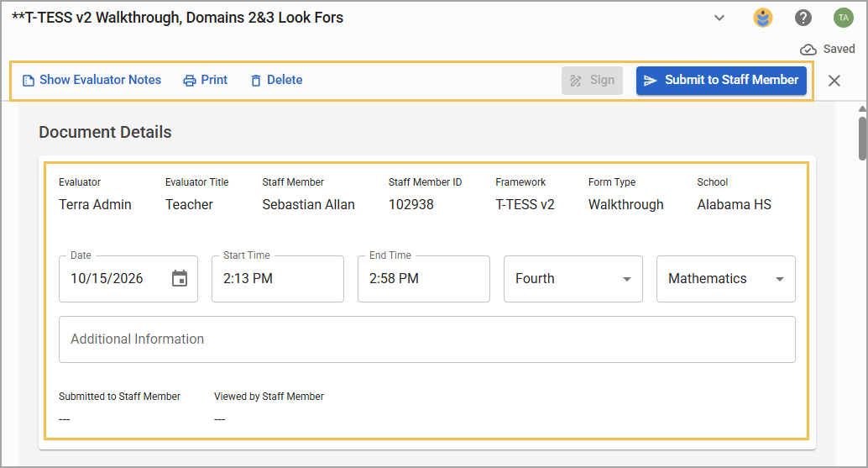Click the End Time field
The height and width of the screenshot is (468, 868).
pyautogui.click(x=424, y=279)
